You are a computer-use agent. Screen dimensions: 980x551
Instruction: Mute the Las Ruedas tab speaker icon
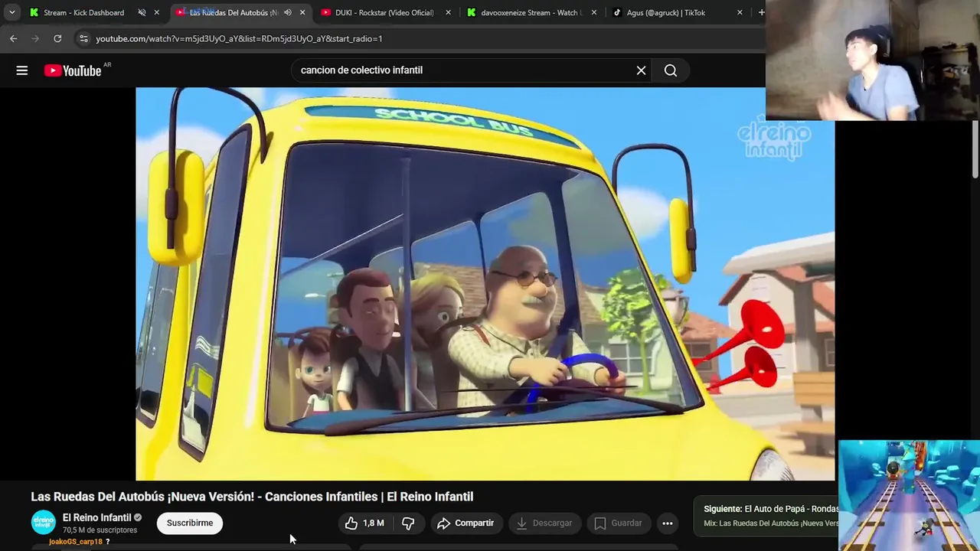(x=287, y=12)
